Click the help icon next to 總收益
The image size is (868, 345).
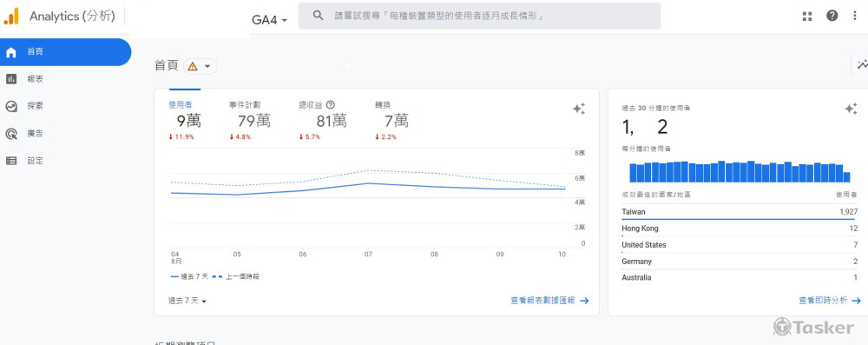(331, 104)
